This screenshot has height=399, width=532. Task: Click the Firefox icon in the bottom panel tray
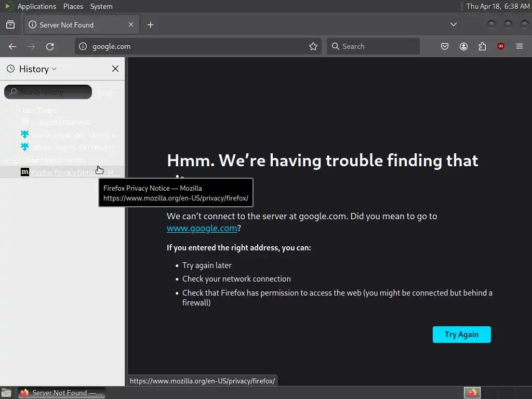(472, 393)
